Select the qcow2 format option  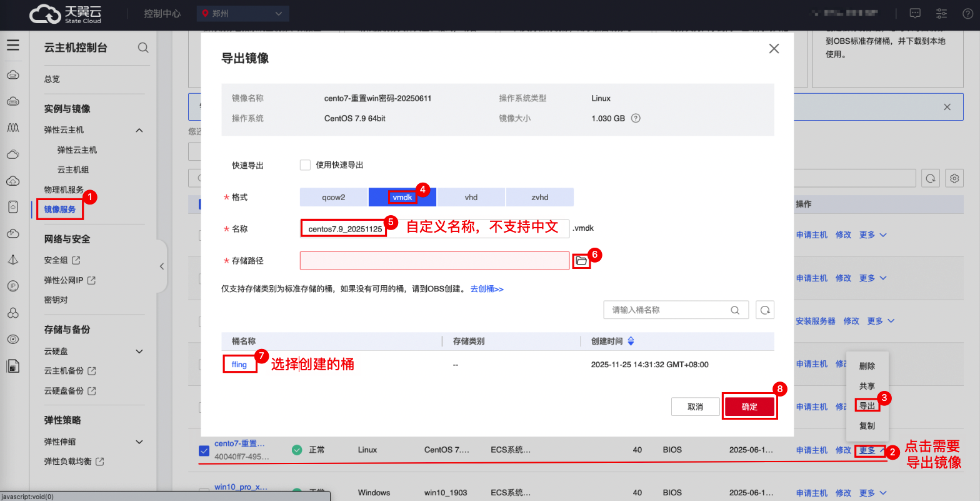pos(334,197)
